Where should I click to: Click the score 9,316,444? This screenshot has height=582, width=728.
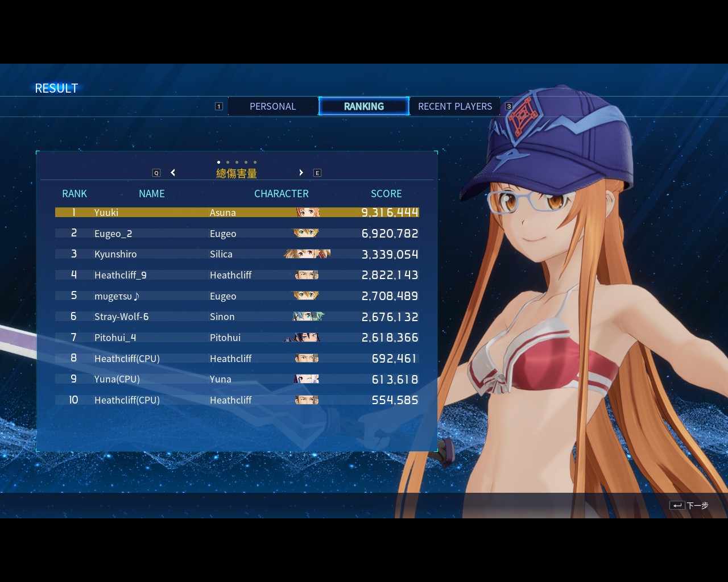coord(390,213)
